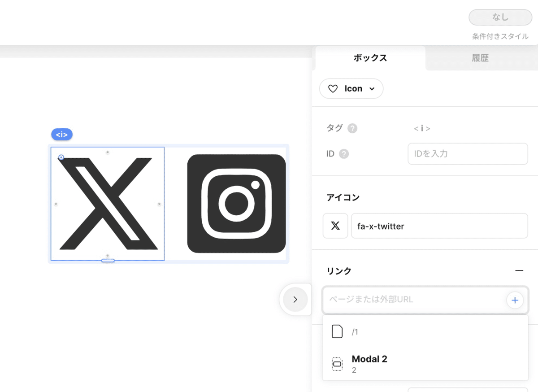The width and height of the screenshot is (538, 392).
Task: Click the <i> tag badge above the icon
Action: click(x=62, y=135)
